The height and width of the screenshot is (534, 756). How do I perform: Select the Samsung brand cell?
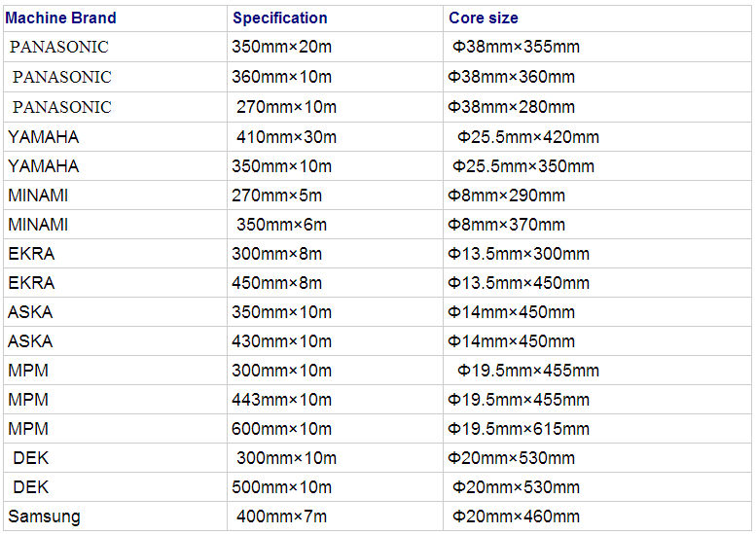click(x=44, y=516)
